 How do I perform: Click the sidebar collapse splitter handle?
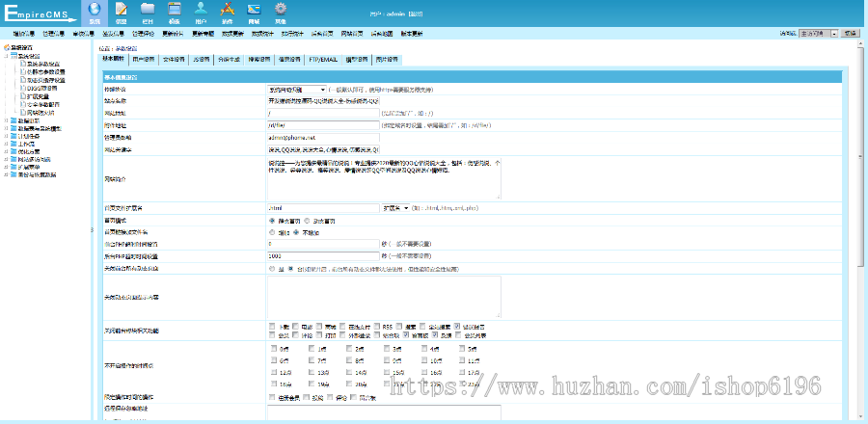92,230
